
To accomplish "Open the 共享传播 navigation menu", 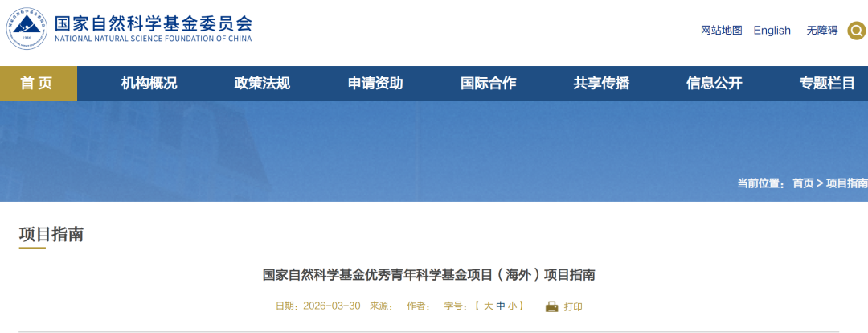I will (x=601, y=84).
